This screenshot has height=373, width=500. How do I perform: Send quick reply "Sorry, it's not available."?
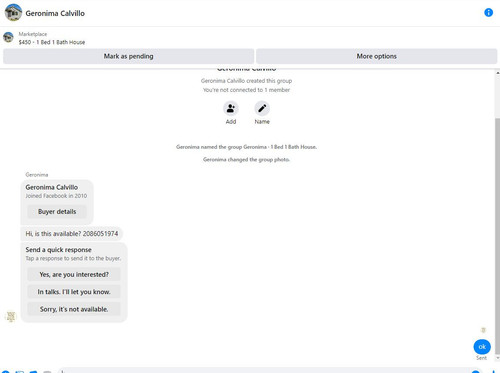click(74, 309)
